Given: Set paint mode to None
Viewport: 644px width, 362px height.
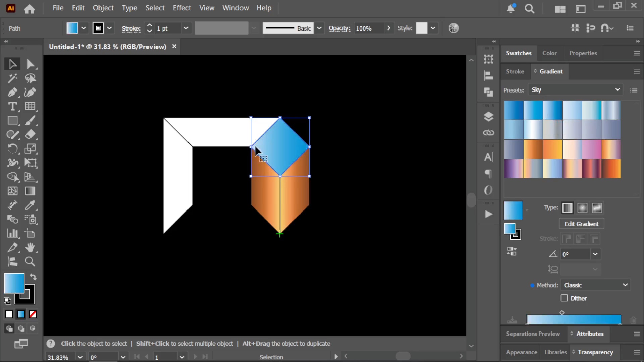Looking at the screenshot, I should click(33, 314).
